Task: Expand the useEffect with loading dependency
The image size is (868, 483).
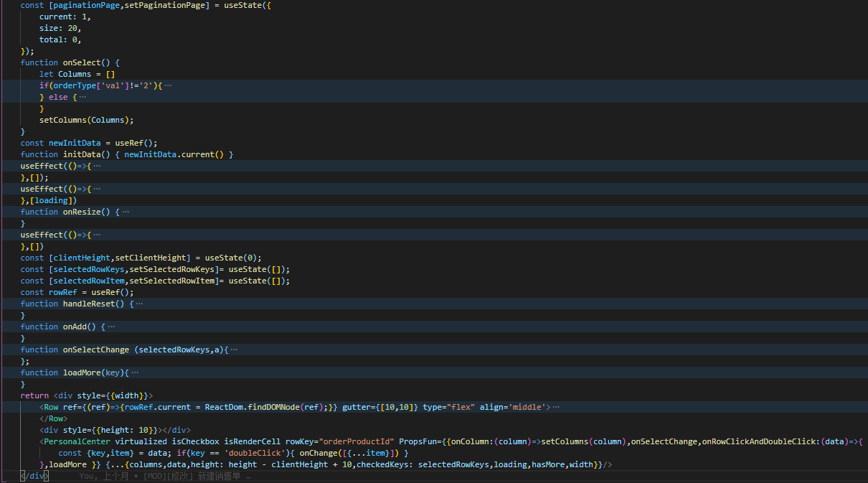Action: pyautogui.click(x=96, y=188)
